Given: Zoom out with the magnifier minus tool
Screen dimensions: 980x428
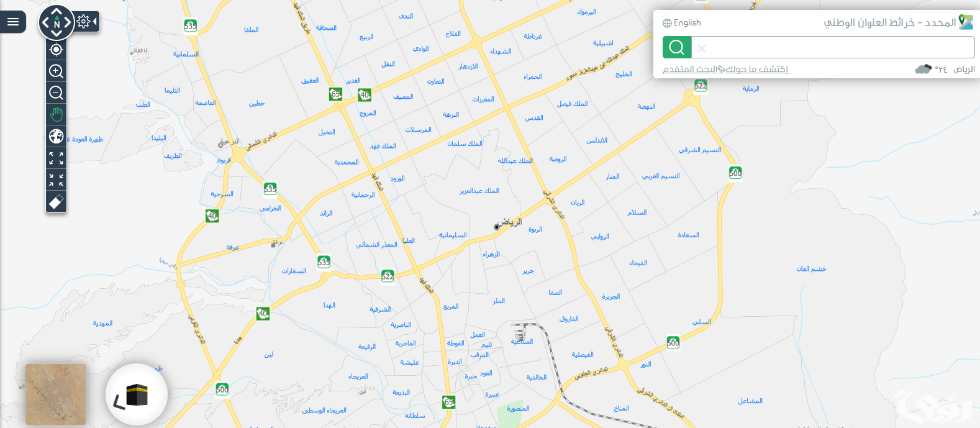Looking at the screenshot, I should pos(56,93).
